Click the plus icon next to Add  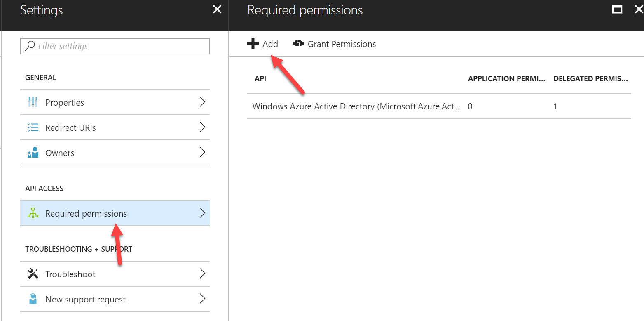point(253,44)
